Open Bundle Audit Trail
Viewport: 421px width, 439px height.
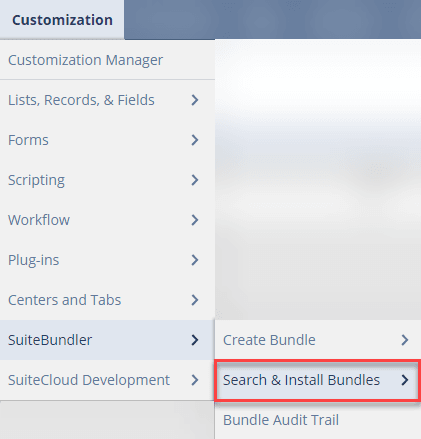point(318,420)
